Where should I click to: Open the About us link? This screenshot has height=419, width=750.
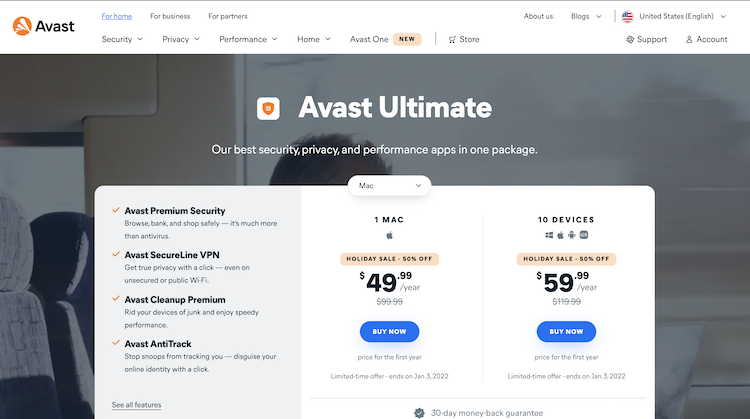tap(538, 16)
